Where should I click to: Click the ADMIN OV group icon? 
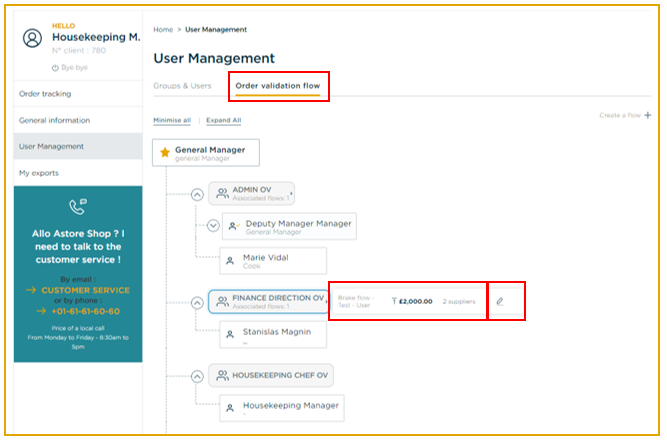tap(222, 193)
